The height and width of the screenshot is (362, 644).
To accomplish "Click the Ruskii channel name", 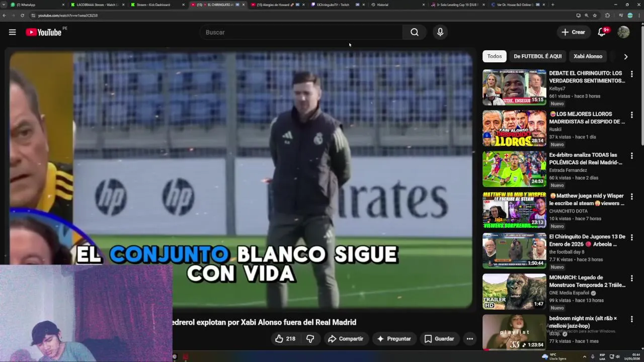I will pyautogui.click(x=555, y=129).
